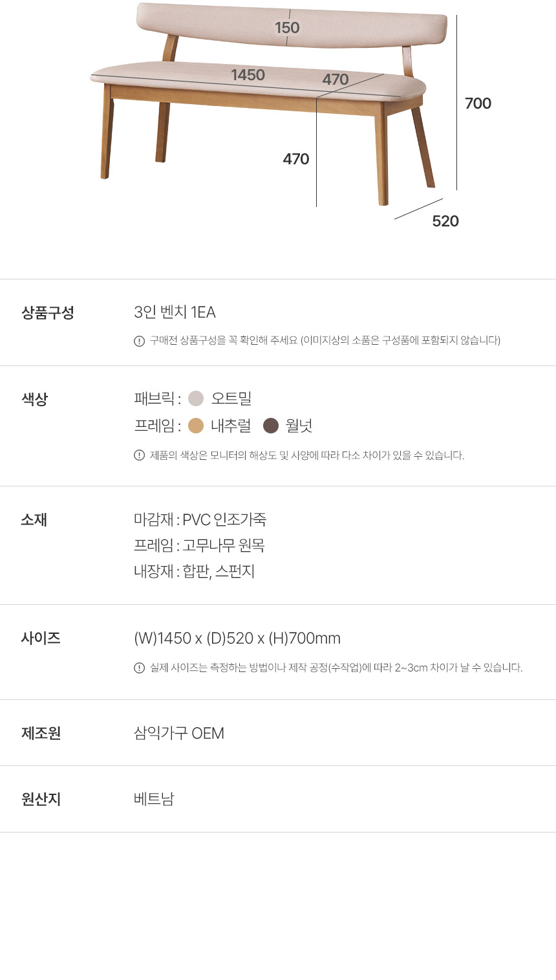Click the 삼익가구 OEM manufacturer text
This screenshot has height=980, width=556.
[x=179, y=734]
